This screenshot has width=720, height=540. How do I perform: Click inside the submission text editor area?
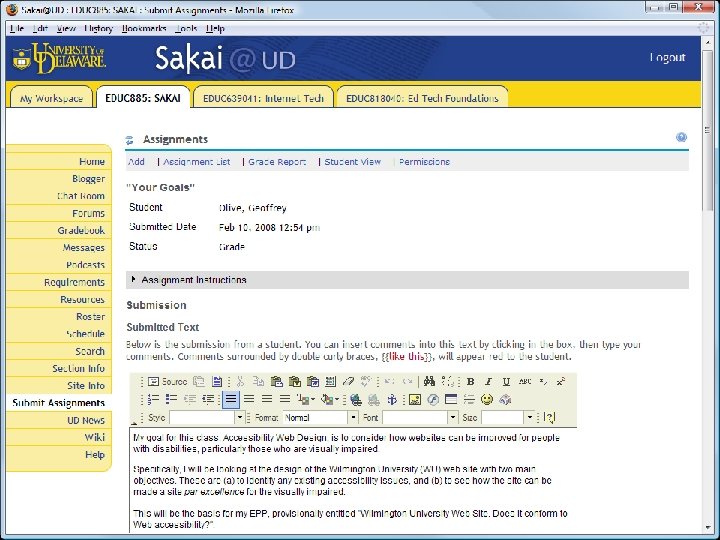click(x=353, y=480)
